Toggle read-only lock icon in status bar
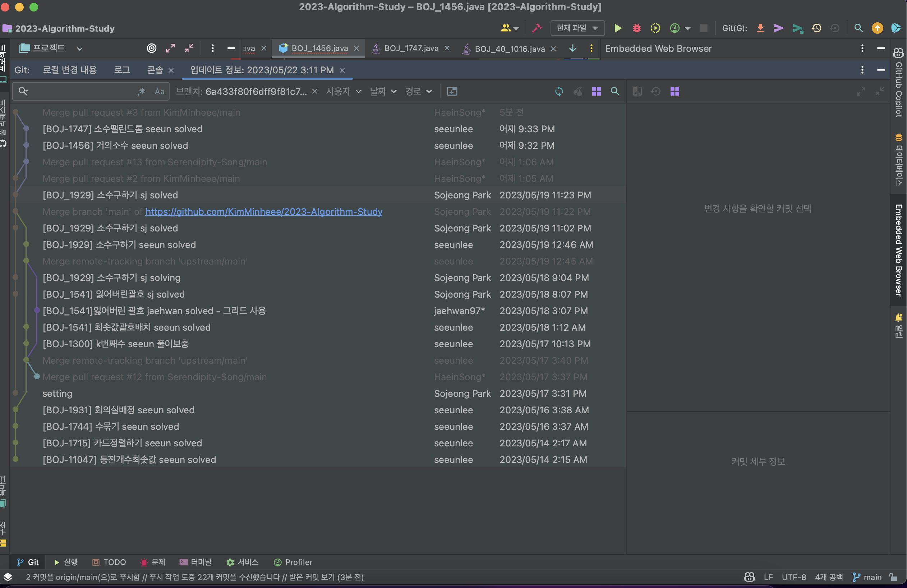The image size is (907, 588). 893,577
